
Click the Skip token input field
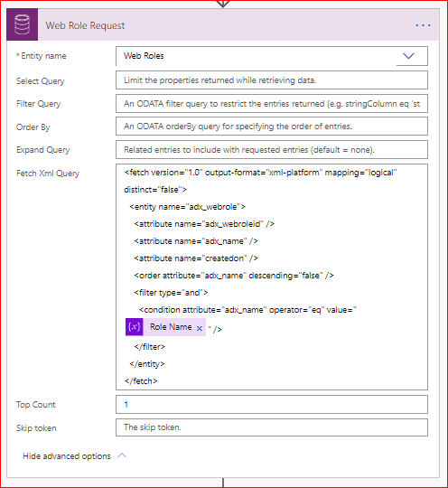pos(272,427)
